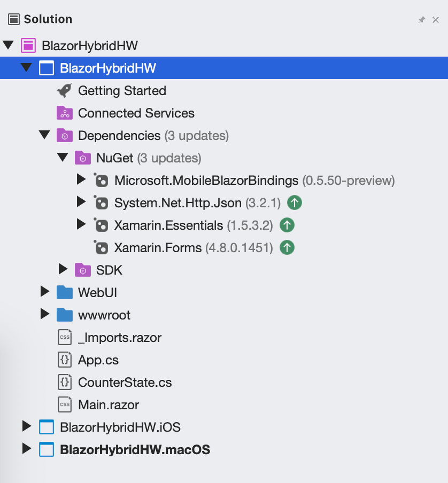Click update arrow beside System.Net.Http.Json
The image size is (448, 483).
[295, 202]
